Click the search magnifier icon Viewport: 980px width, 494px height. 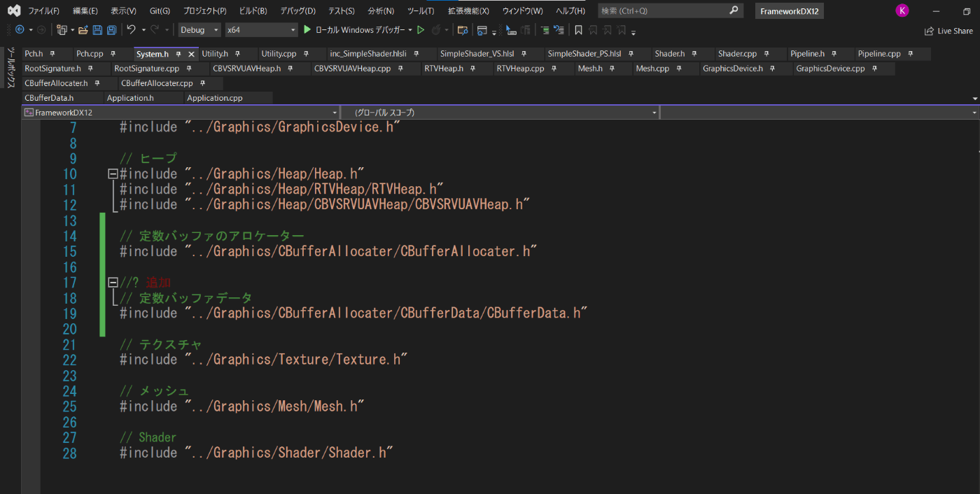click(733, 10)
